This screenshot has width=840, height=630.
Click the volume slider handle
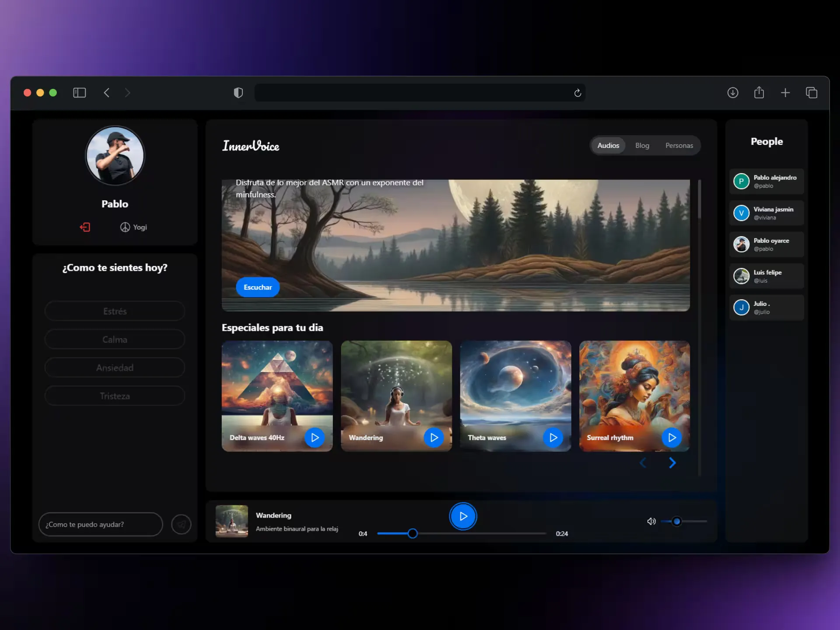pos(677,521)
